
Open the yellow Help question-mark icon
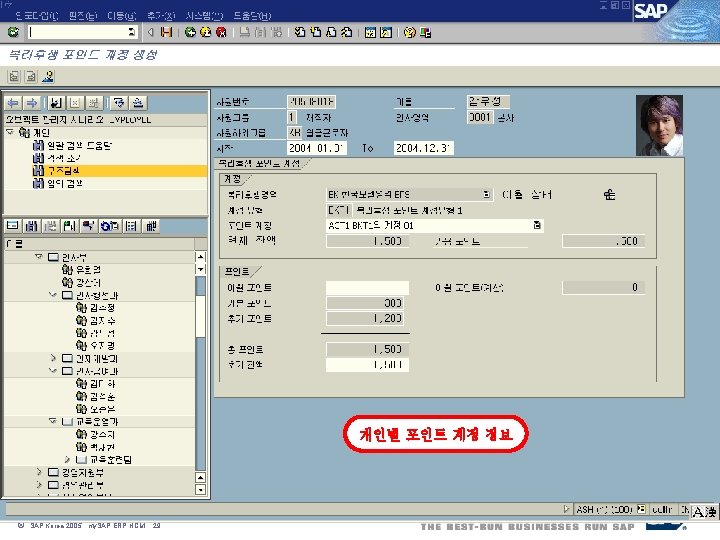point(410,32)
